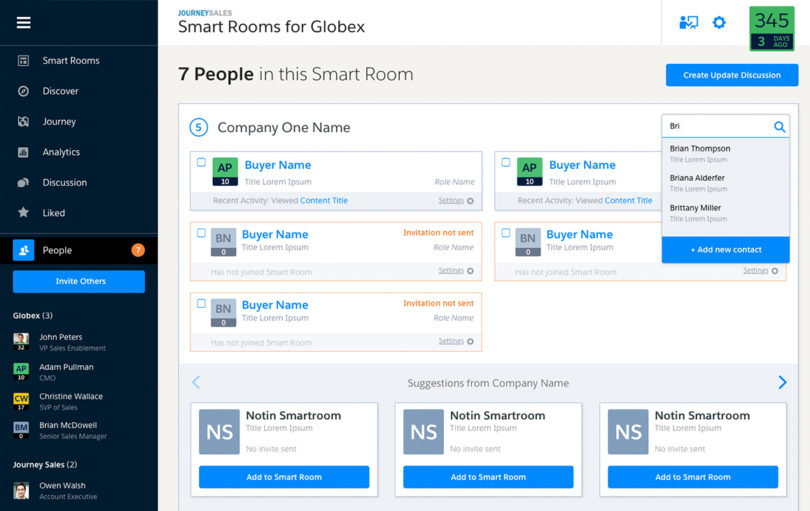The width and height of the screenshot is (810, 511).
Task: Tick the checkbox on the AP card showing Role Name
Action: [x=201, y=162]
